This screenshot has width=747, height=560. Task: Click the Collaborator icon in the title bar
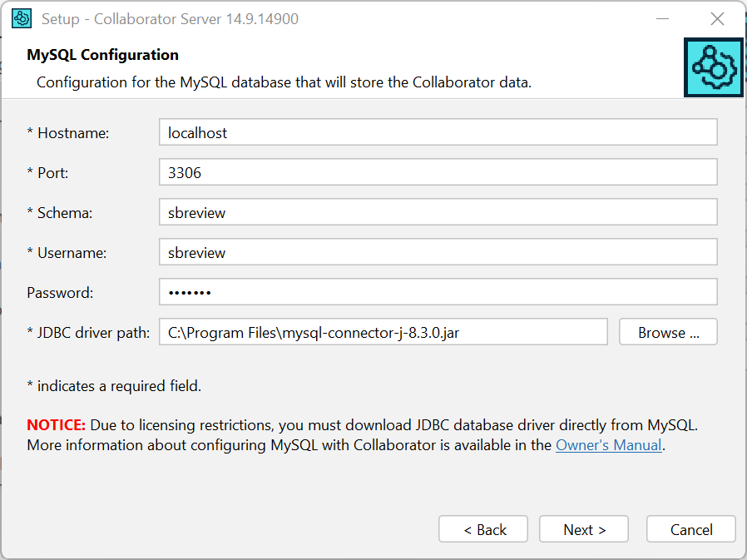[x=21, y=17]
